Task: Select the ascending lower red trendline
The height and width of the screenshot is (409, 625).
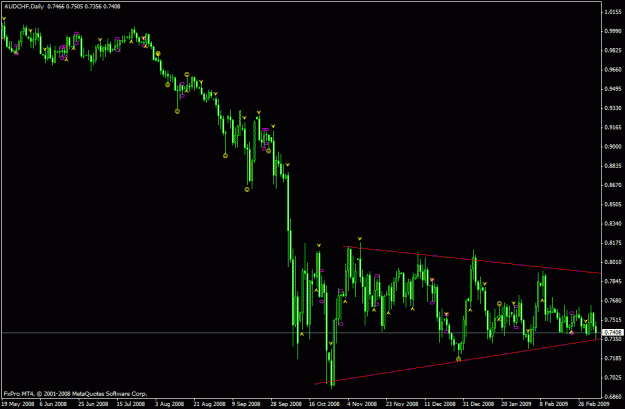Action: pos(458,362)
